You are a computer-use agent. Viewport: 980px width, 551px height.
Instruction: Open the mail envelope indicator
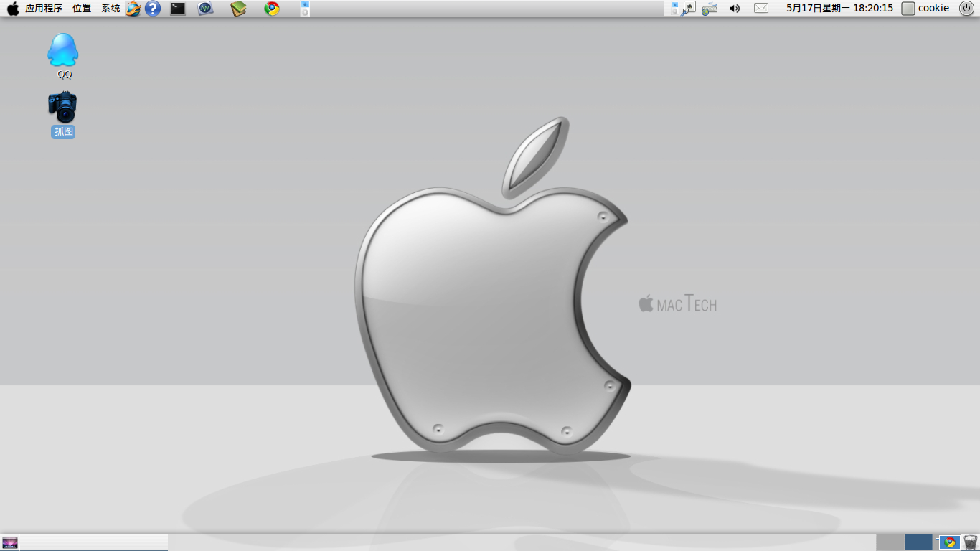(x=761, y=9)
